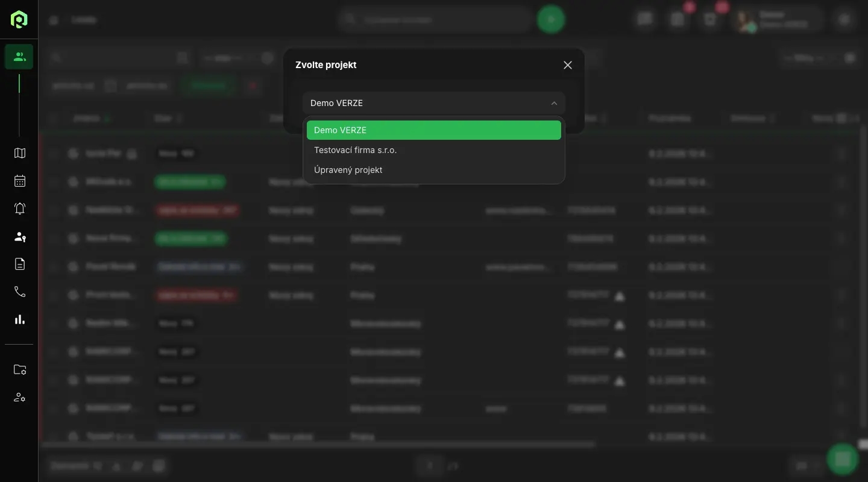Click the person with pin sidebar icon
Image resolution: width=868 pixels, height=482 pixels.
19,236
